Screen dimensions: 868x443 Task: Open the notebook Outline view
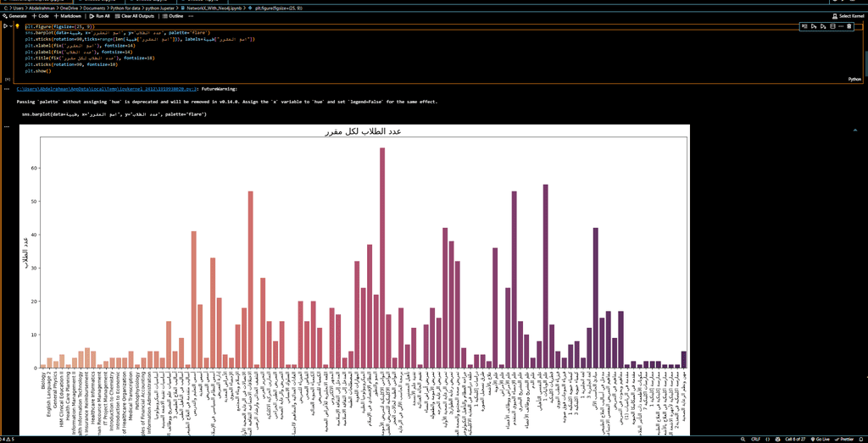pos(173,16)
